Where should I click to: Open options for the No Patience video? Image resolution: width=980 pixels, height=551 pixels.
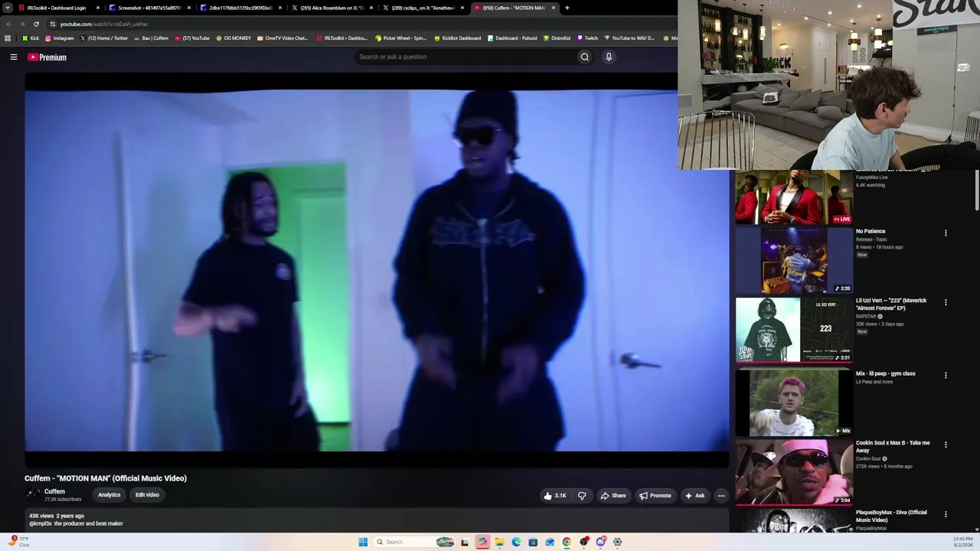pyautogui.click(x=946, y=233)
